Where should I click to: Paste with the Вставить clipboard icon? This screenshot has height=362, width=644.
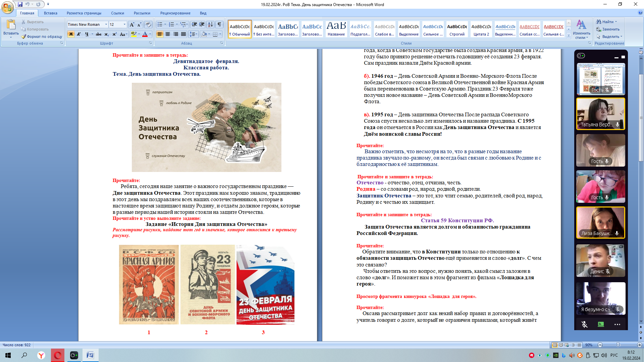click(11, 25)
